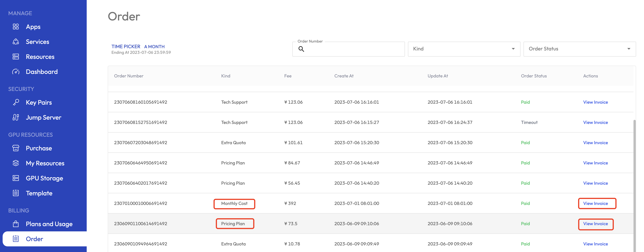
Task: Expand the Kind dropdown
Action: pyautogui.click(x=464, y=49)
